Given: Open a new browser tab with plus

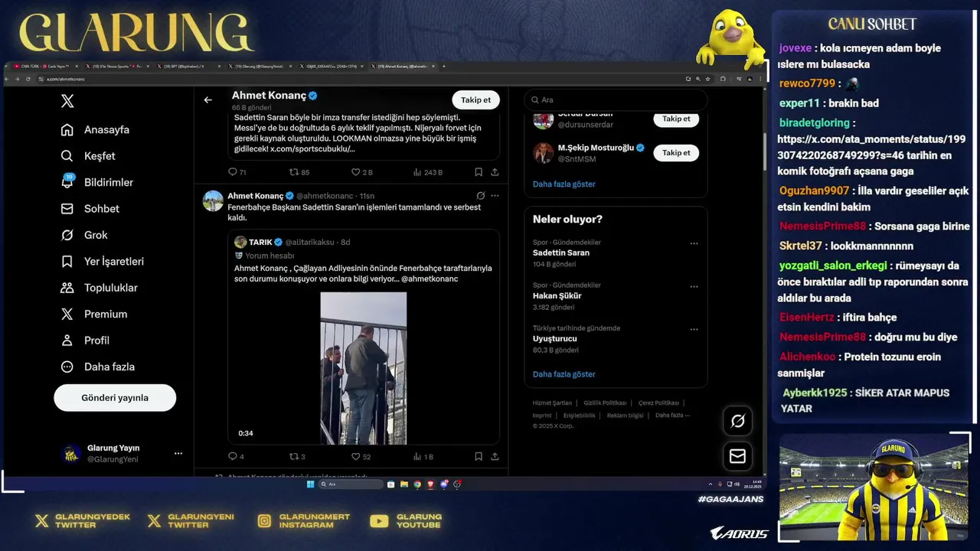Looking at the screenshot, I should click(x=444, y=67).
